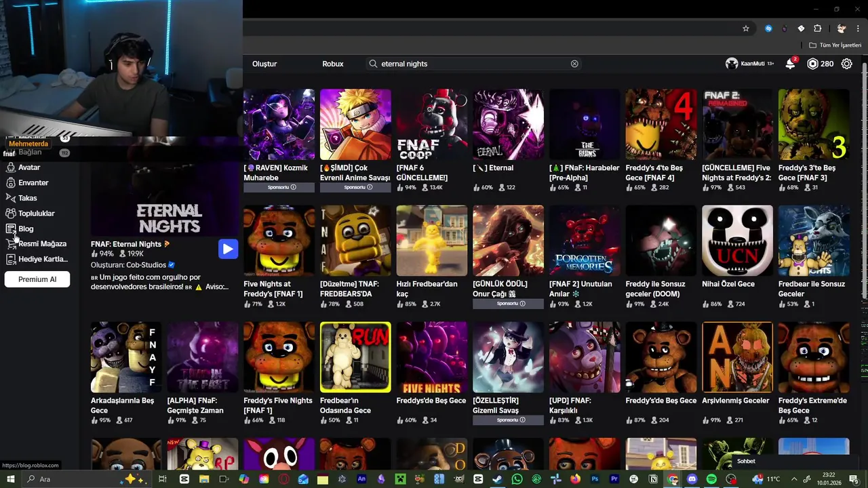Open Freddy's 4'te Beş Gece thumbnail
Image resolution: width=868 pixels, height=488 pixels.
661,125
